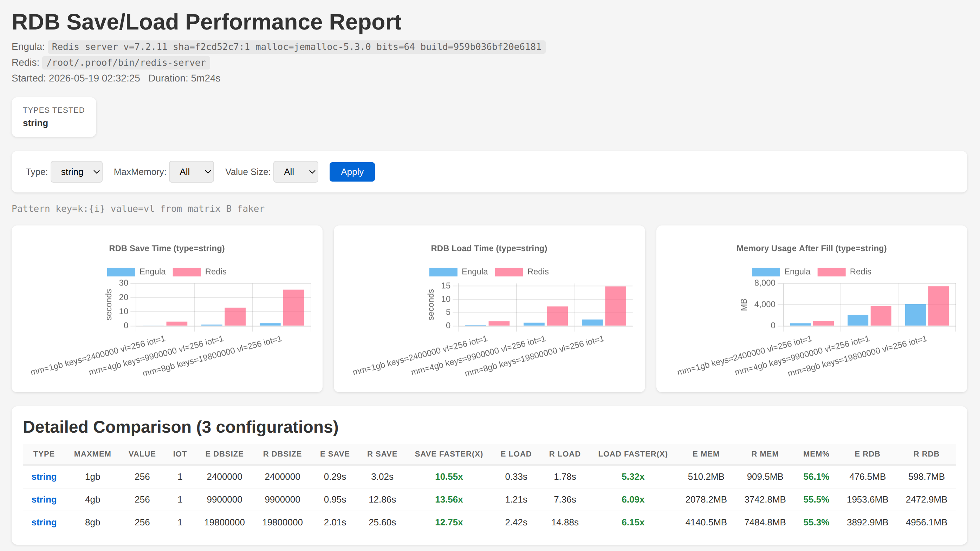Open the MaxMemory dropdown
The width and height of the screenshot is (980, 551).
[192, 172]
